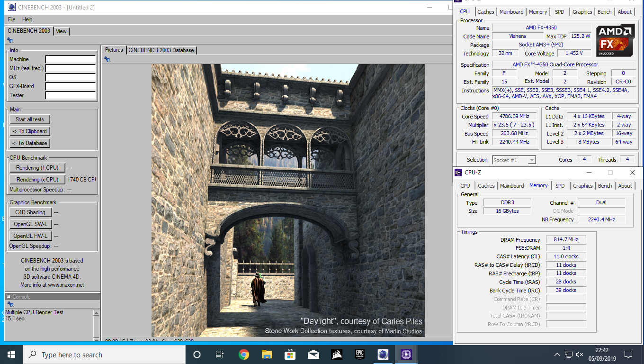Focus the Tester input field

pos(71,95)
